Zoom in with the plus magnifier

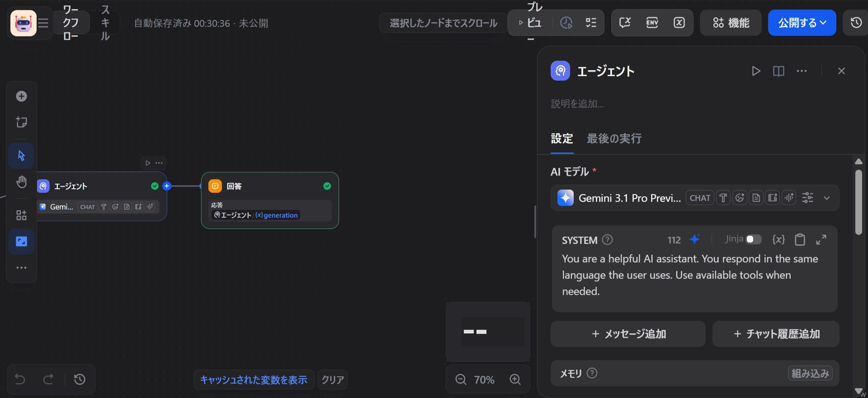coord(515,379)
